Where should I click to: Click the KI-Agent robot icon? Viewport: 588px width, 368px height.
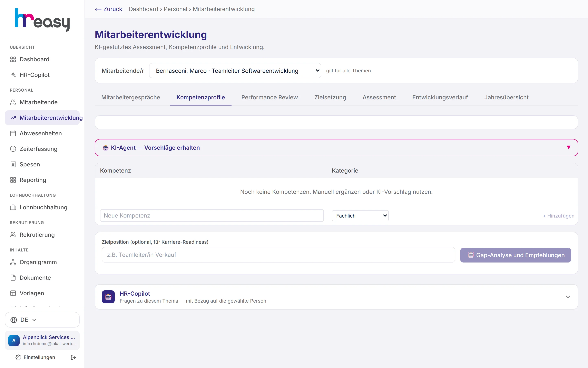(x=105, y=147)
